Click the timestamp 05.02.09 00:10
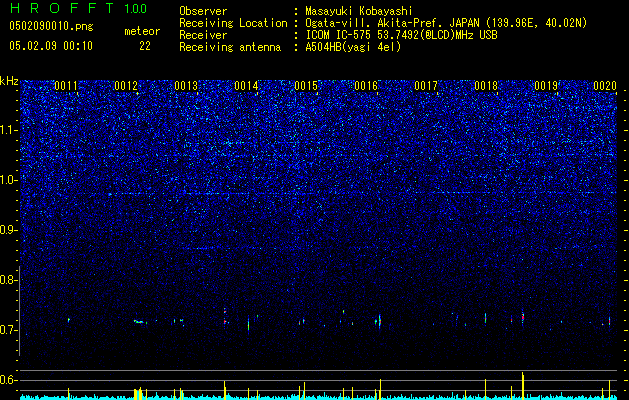 tap(51, 46)
